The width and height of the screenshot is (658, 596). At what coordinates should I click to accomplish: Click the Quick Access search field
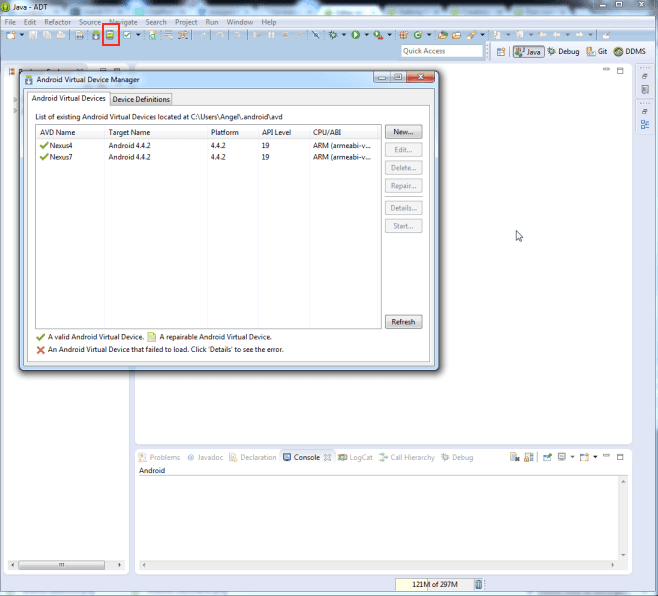coord(441,51)
